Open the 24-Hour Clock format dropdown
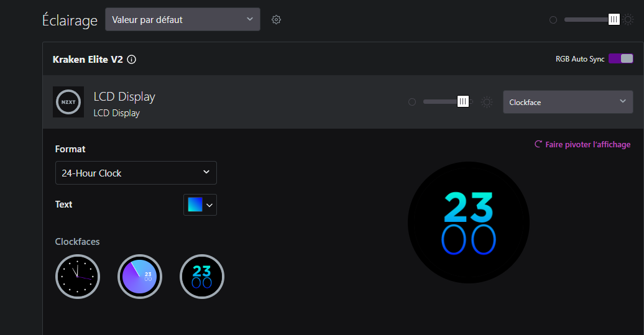This screenshot has height=335, width=644. [x=136, y=173]
